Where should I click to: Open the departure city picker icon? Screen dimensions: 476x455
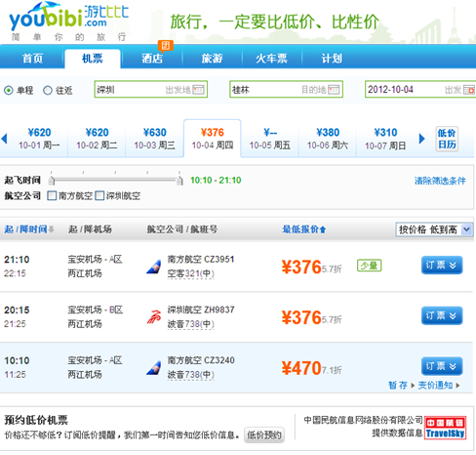coord(198,90)
